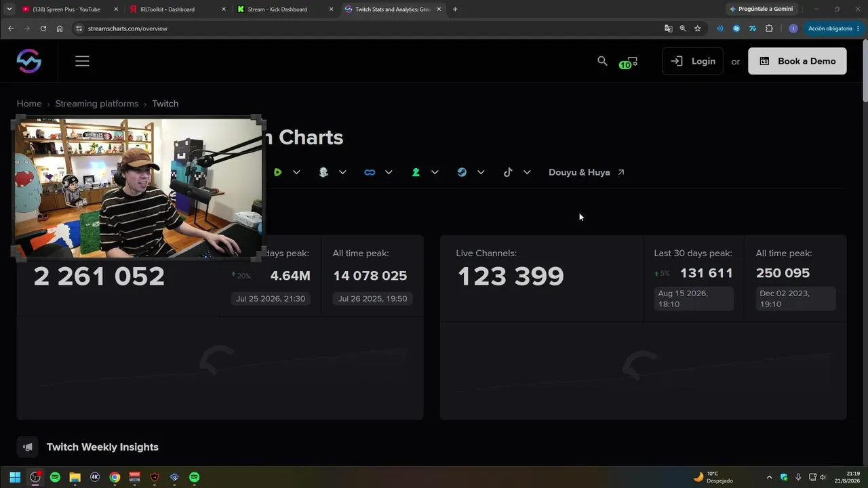Click the browser home button
Screen dimensions: 868x488
(60, 28)
